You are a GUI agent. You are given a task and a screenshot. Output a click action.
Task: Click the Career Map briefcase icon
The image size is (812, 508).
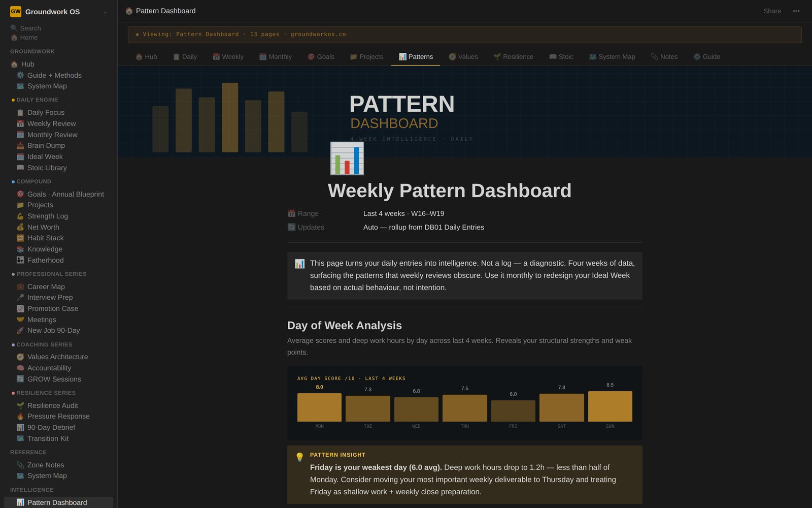click(x=20, y=287)
